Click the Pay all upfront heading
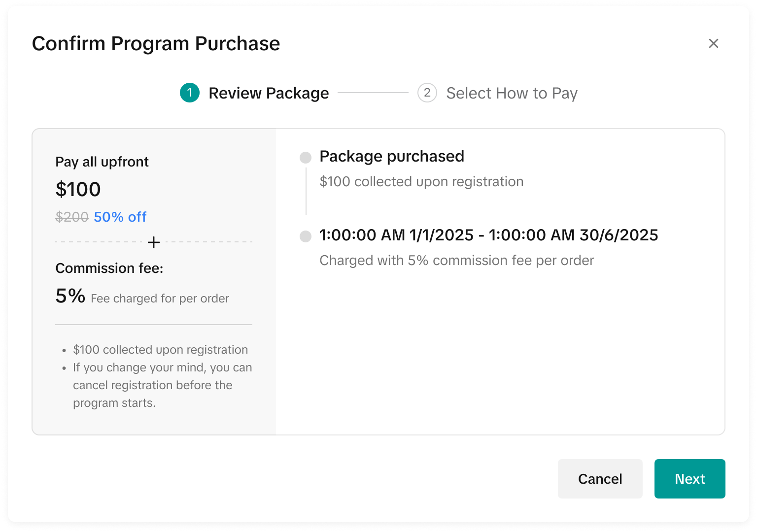Viewport: 757px width, 532px height. tap(102, 162)
